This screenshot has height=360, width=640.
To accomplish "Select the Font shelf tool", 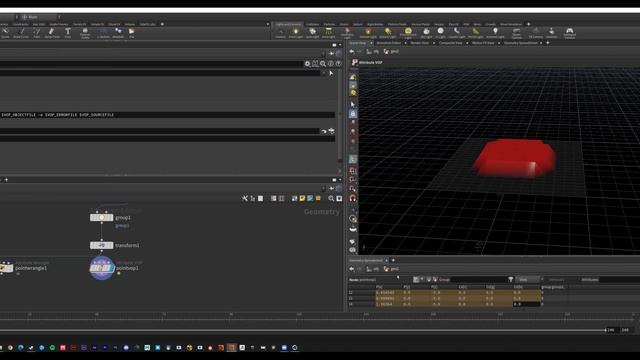I will [x=68, y=33].
